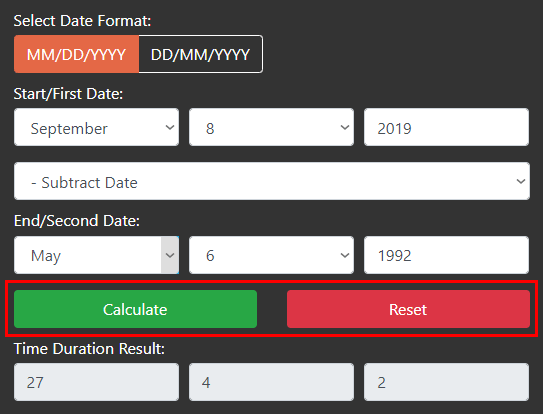Click the red Reset button
The width and height of the screenshot is (543, 414).
(x=408, y=309)
